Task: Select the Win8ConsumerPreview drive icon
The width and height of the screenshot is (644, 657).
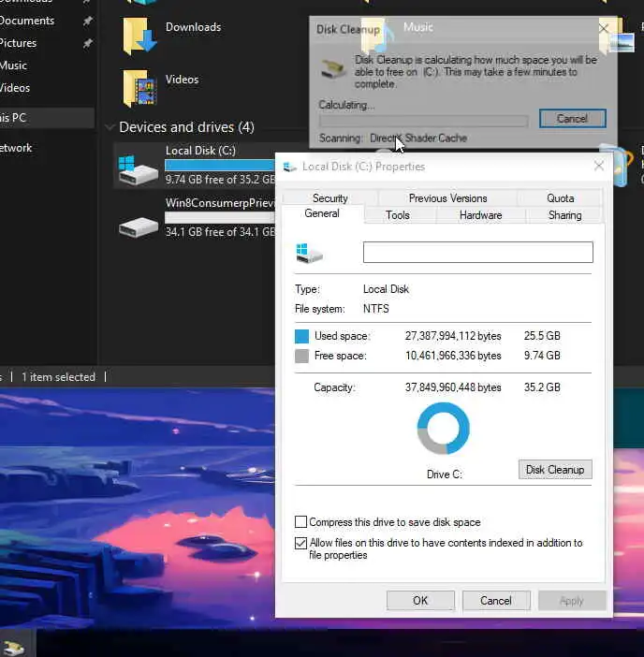Action: (x=138, y=226)
